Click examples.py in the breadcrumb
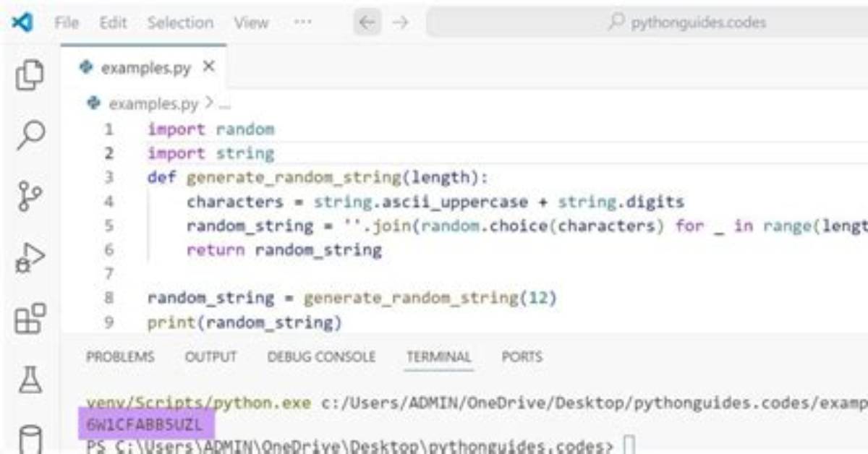Image resolution: width=868 pixels, height=454 pixels. 153,104
